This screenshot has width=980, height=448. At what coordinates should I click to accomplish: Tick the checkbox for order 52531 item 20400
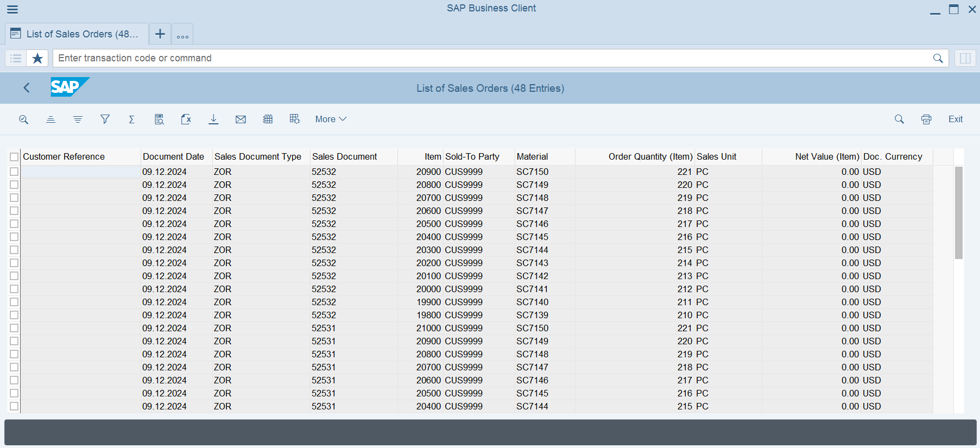(x=14, y=406)
